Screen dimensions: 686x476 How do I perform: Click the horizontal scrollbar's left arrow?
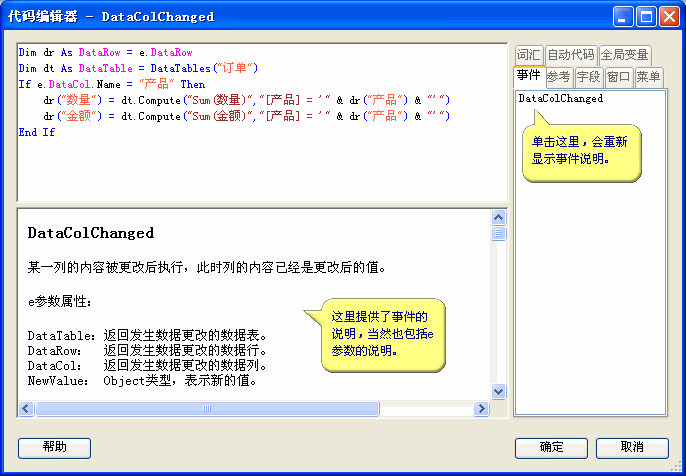27,408
